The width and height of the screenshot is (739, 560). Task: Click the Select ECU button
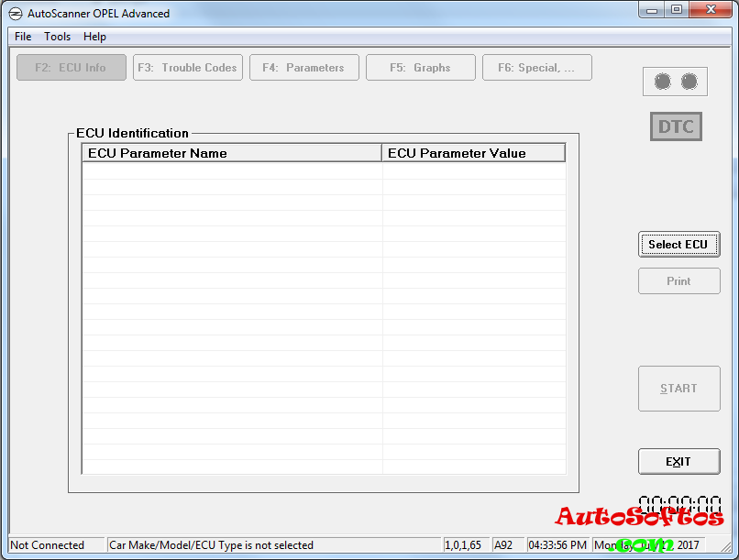click(678, 245)
